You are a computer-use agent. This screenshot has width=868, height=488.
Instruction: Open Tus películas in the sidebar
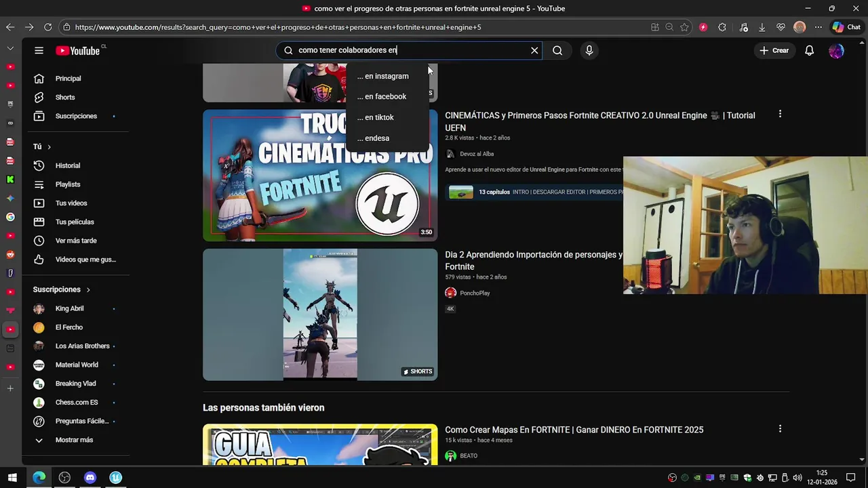pyautogui.click(x=75, y=222)
